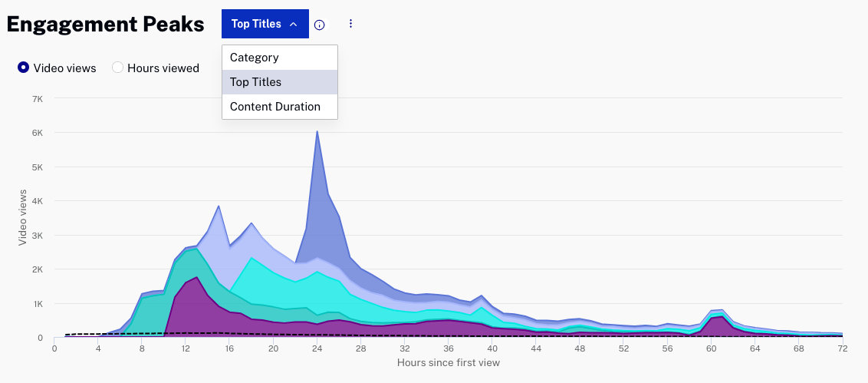Switch to Hours viewed radio option
Viewport: 868px width, 383px height.
pos(117,68)
